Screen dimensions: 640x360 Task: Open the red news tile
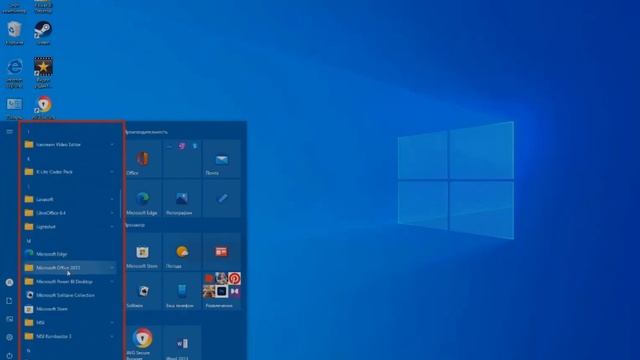222,251
